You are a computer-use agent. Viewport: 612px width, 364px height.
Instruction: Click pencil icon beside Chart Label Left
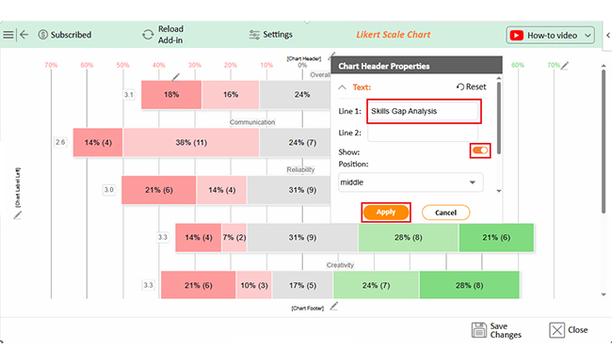click(x=18, y=215)
